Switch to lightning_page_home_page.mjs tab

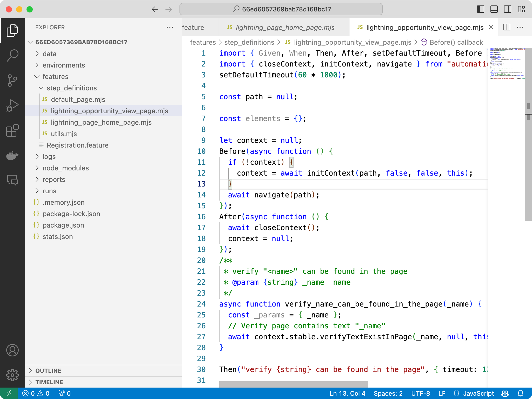pyautogui.click(x=285, y=28)
